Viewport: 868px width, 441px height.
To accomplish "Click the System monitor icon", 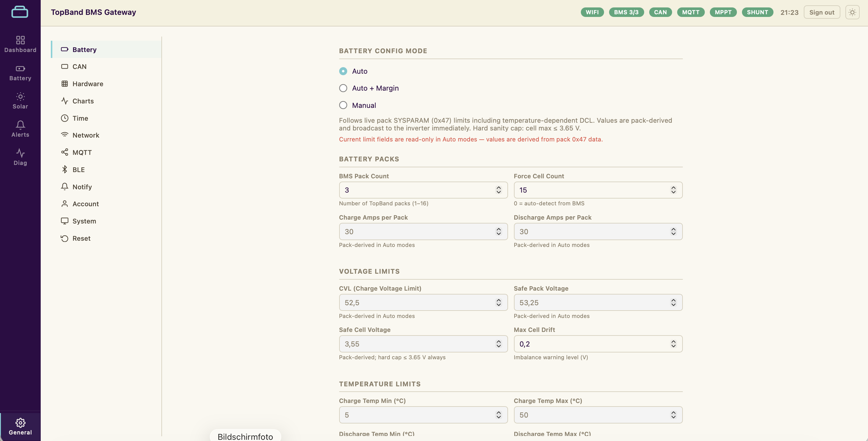I will click(65, 221).
